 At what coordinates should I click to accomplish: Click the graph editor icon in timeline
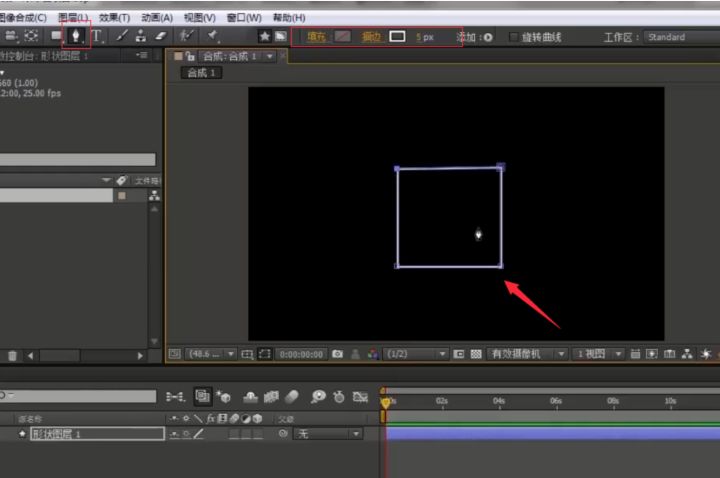[x=361, y=397]
